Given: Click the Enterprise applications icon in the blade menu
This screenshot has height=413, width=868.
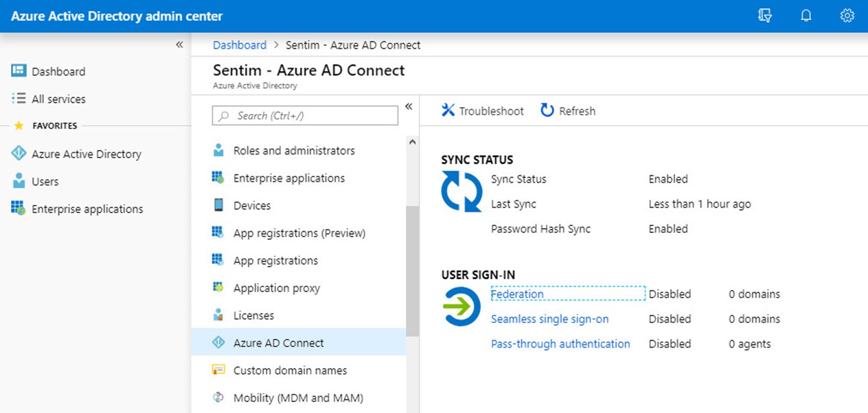Looking at the screenshot, I should 218,177.
